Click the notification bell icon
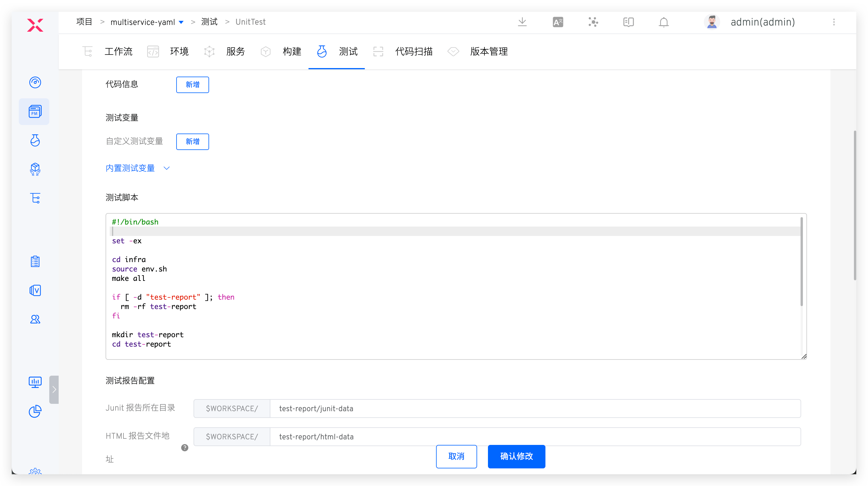The width and height of the screenshot is (868, 486). pos(664,22)
